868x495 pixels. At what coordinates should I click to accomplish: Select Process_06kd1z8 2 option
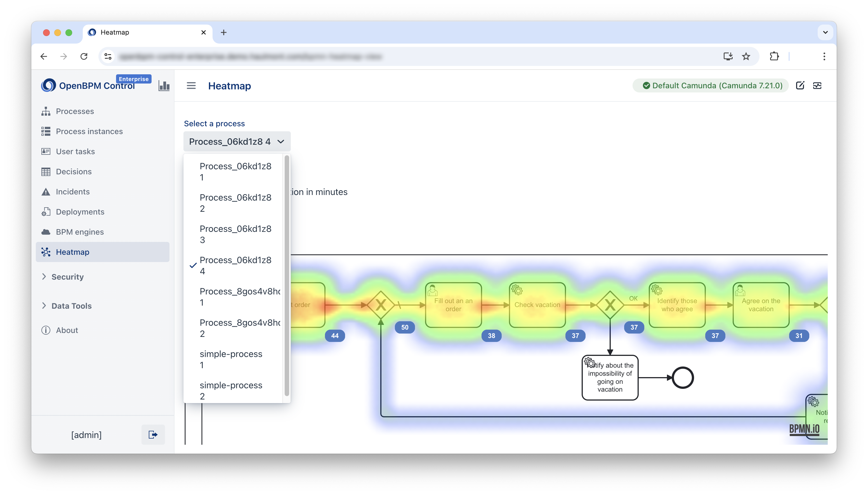click(235, 203)
